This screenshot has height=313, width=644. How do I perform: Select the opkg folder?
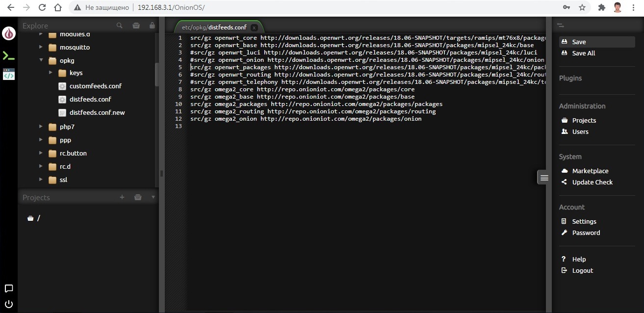coord(67,60)
